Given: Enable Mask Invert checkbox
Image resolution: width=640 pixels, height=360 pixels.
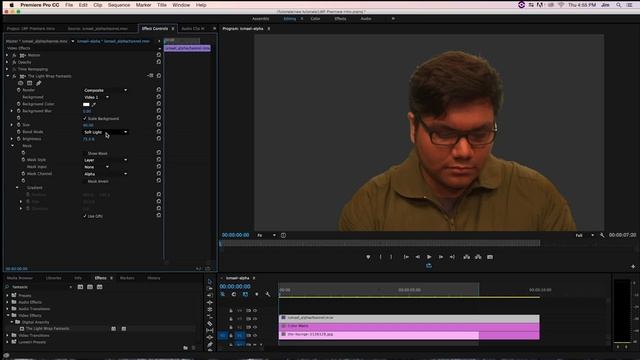Looking at the screenshot, I should coord(85,181).
